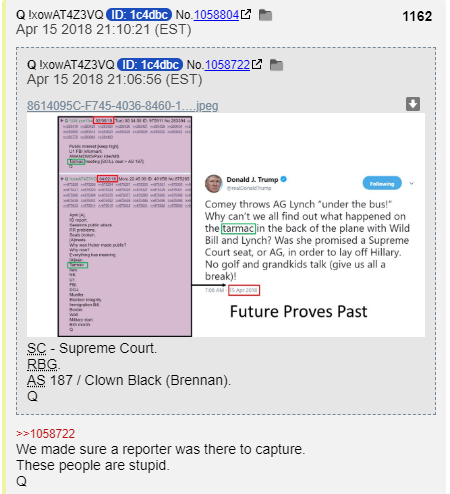The height and width of the screenshot is (494, 450).
Task: Click the RBG abbreviation text
Action: click(x=42, y=365)
